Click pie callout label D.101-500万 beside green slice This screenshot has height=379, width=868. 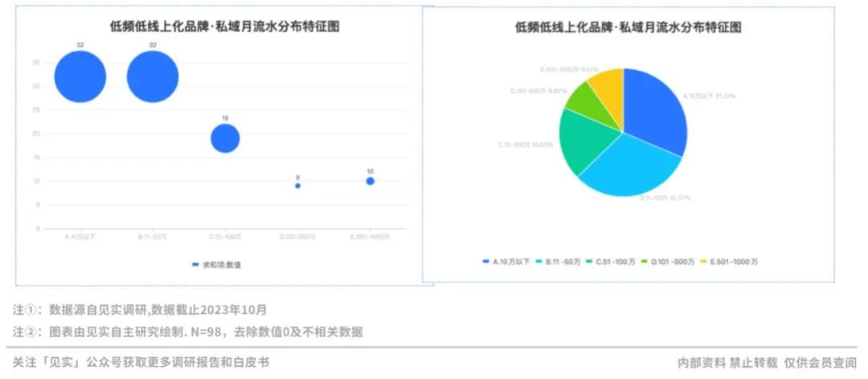tap(538, 90)
